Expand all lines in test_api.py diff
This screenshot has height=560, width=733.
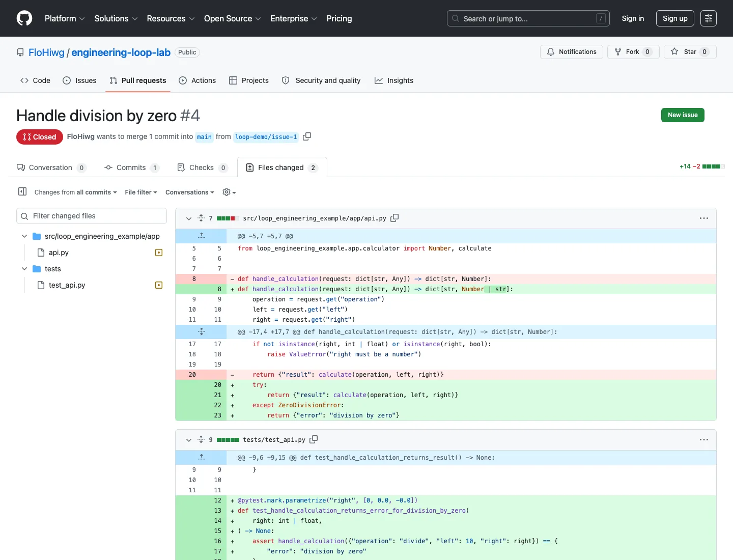point(201,439)
